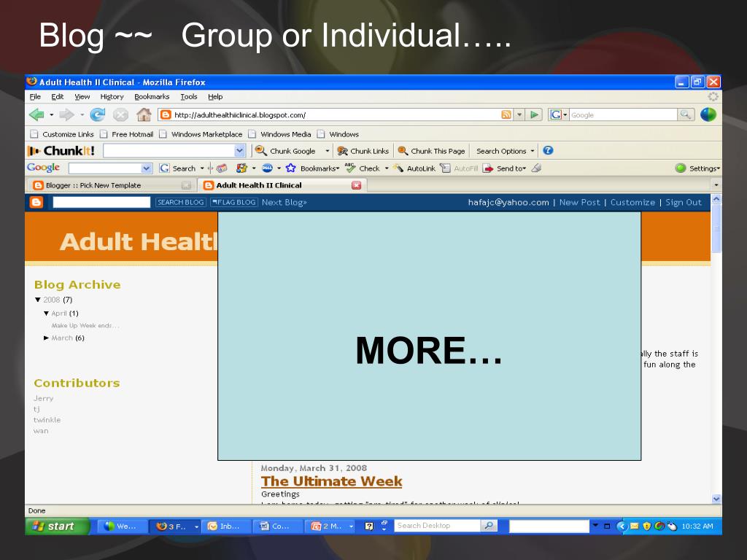747x560 pixels.
Task: Click the Forward navigation arrow
Action: [66, 114]
